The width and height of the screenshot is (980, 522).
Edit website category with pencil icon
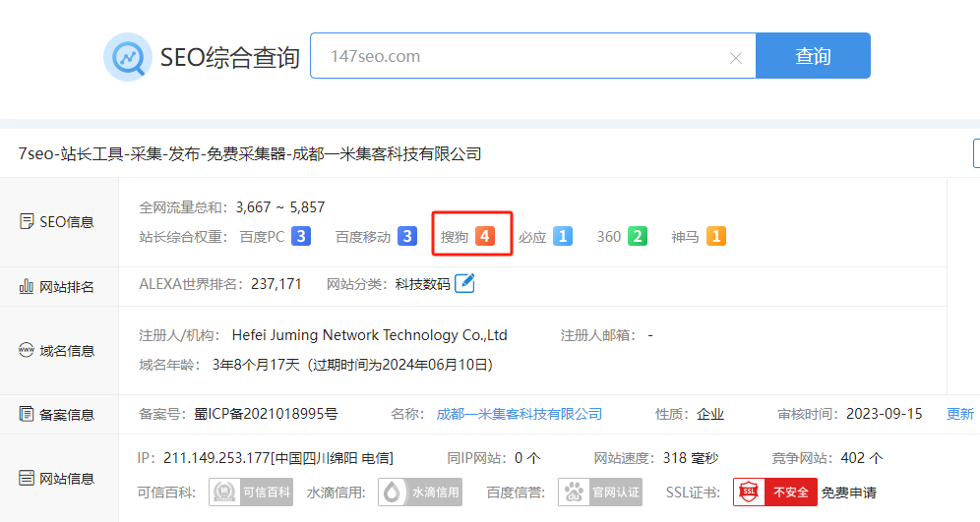point(464,283)
